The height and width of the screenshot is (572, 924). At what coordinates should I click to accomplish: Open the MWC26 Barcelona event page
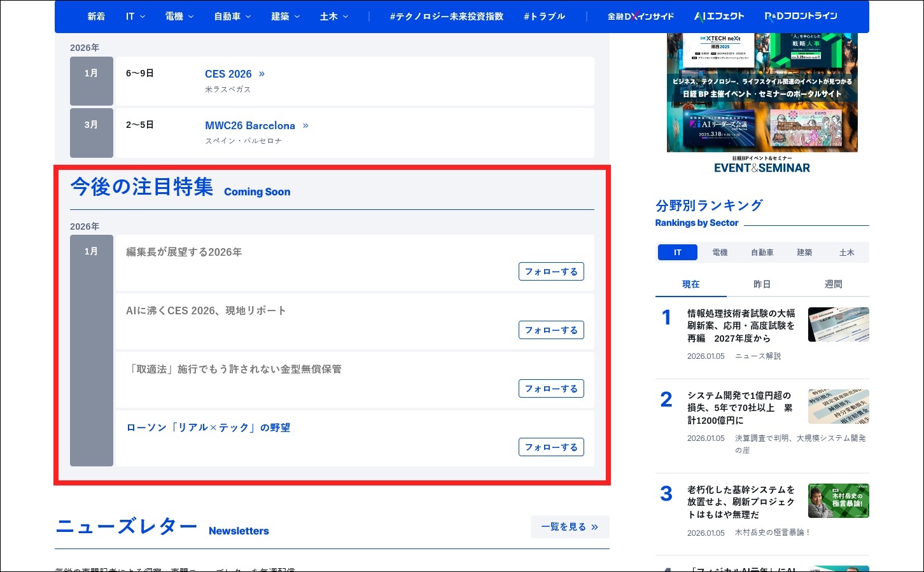[x=251, y=125]
